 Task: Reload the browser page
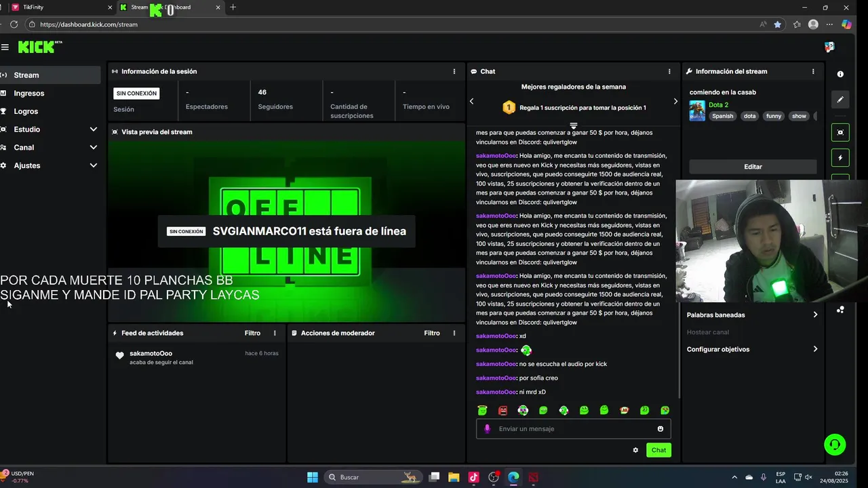(14, 24)
